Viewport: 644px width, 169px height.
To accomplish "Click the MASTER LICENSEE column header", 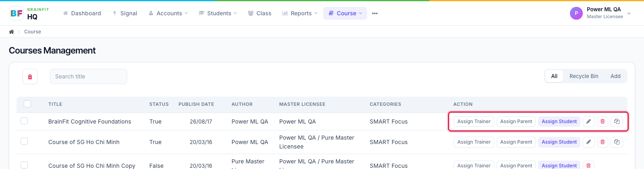I will (302, 104).
